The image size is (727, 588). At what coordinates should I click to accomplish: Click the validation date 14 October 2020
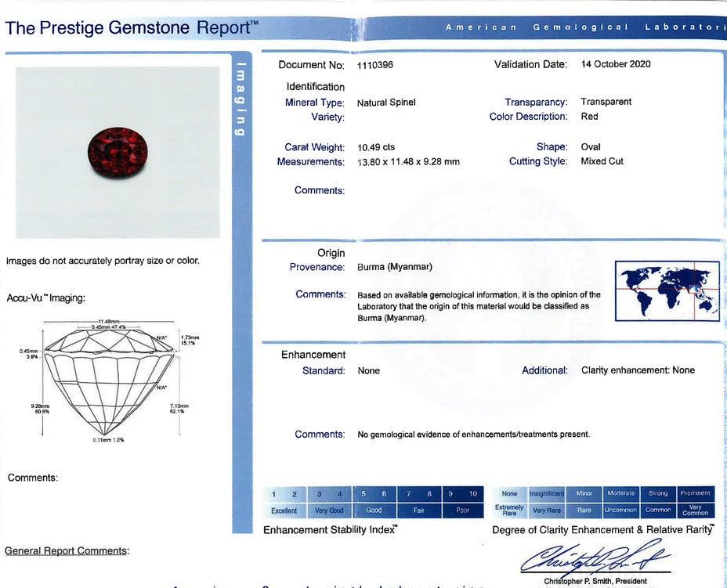coord(616,64)
